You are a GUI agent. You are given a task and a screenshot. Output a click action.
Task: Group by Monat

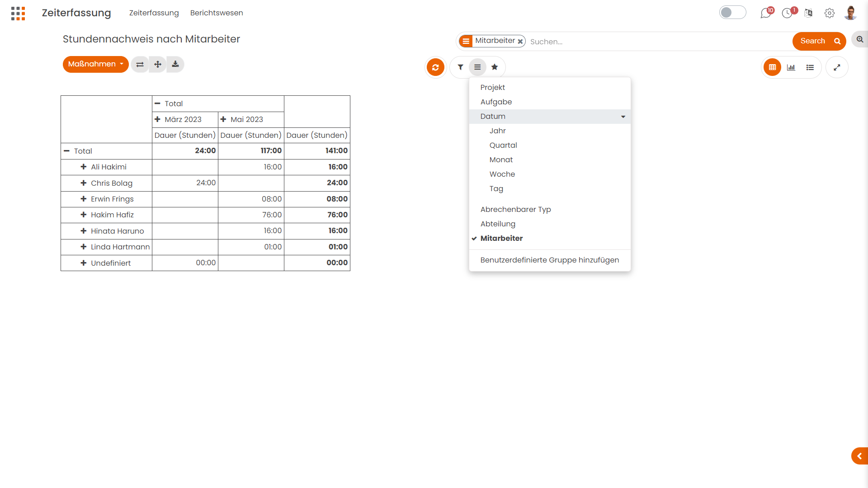550,160
